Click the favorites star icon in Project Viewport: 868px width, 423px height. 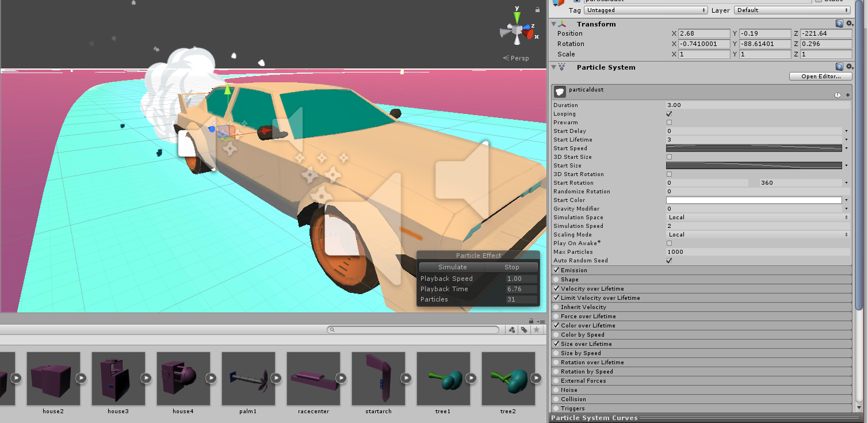536,330
